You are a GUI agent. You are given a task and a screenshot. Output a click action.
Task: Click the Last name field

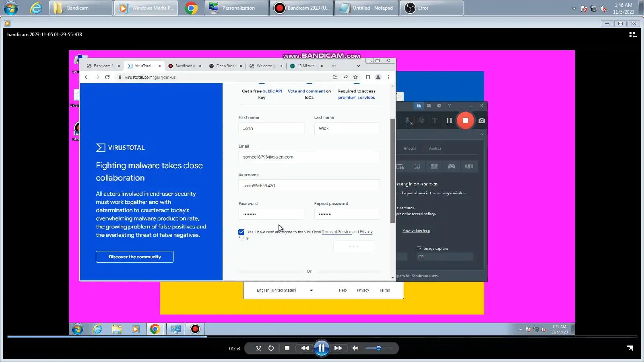tap(347, 128)
